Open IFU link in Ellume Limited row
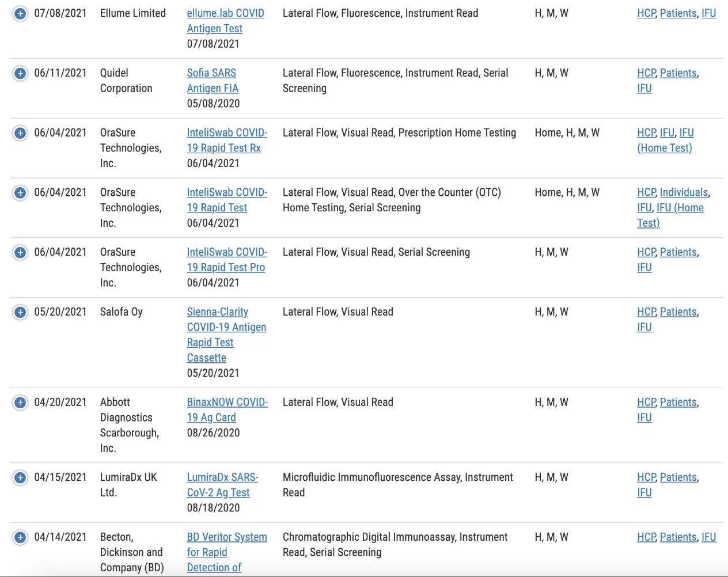Screen dimensions: 728x577 point(708,13)
